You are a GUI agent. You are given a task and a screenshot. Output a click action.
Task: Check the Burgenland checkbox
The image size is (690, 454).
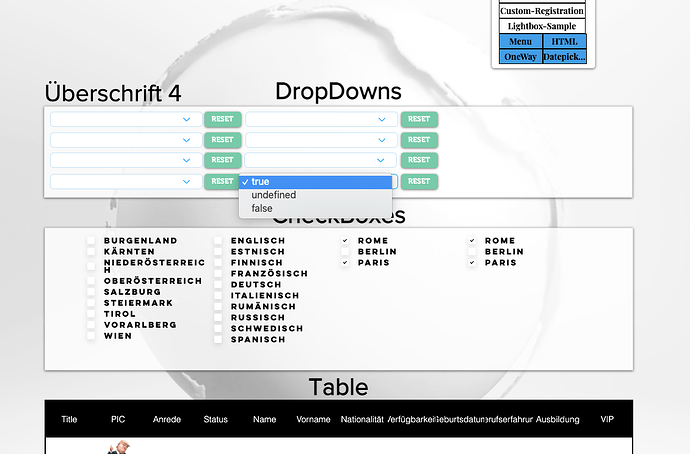[x=91, y=241]
